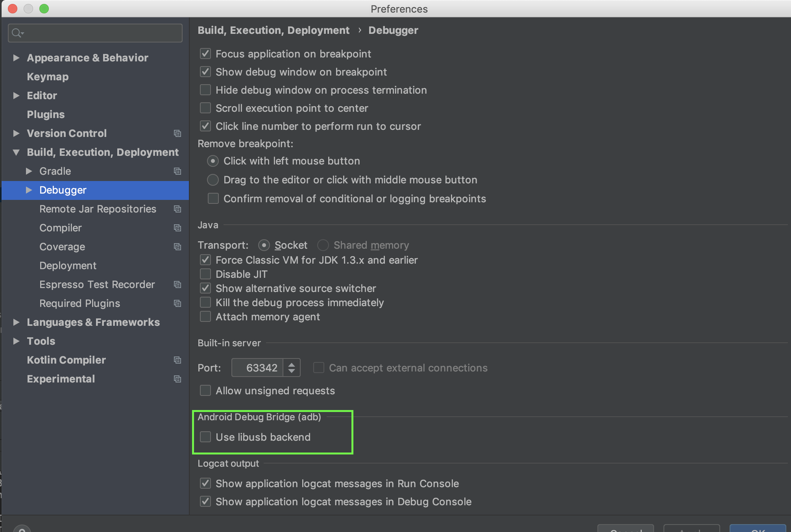
Task: Increase port number with stepper up arrow
Action: click(x=292, y=364)
